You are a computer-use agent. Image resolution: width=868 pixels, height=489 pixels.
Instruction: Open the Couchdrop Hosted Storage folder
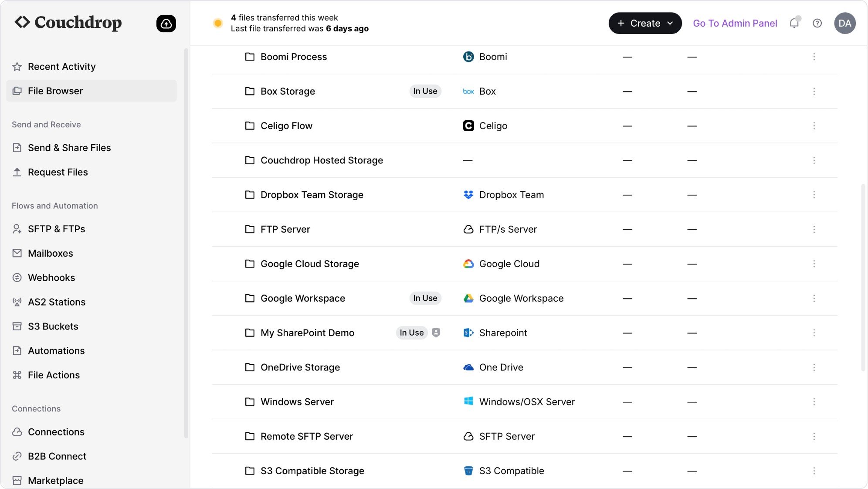(322, 160)
